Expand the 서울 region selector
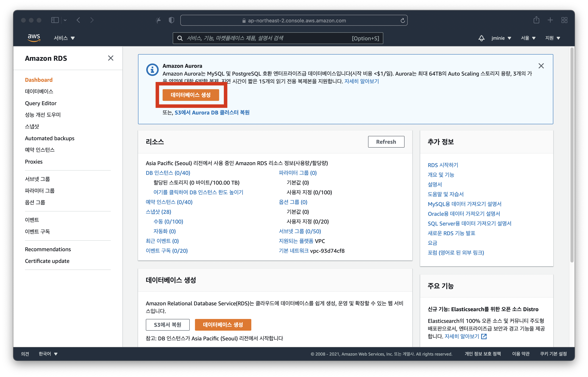The image size is (588, 377). [528, 38]
